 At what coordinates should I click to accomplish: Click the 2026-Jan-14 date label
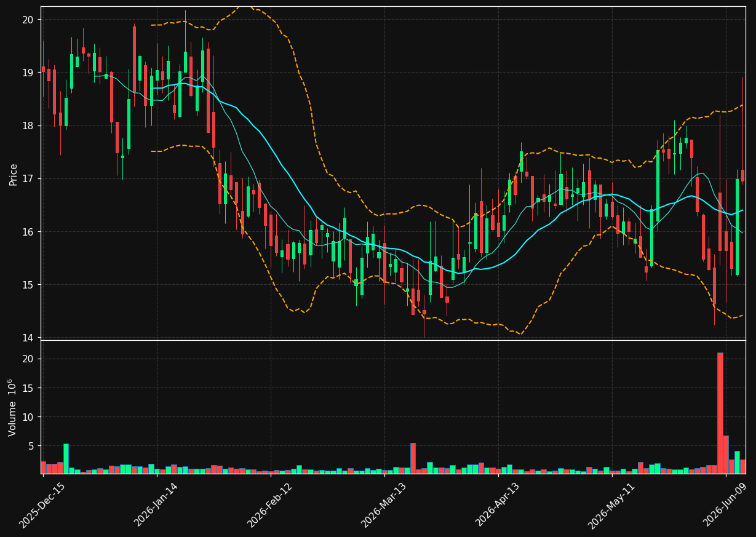[x=156, y=505]
